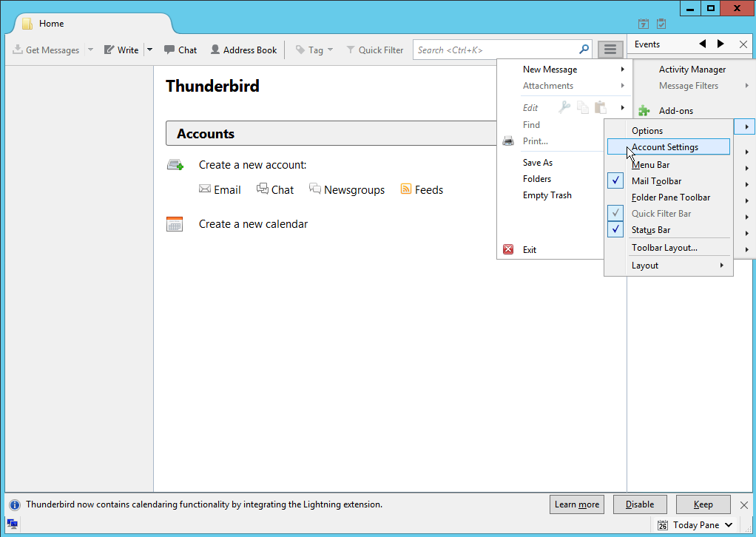Expand the Get Messages dropdown arrow
Viewport: 756px width, 537px height.
click(90, 50)
